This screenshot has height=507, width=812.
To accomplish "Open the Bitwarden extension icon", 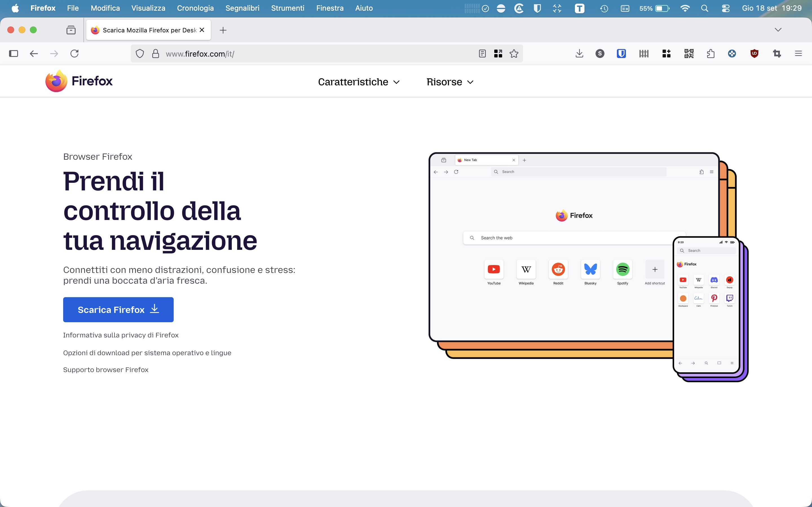I will coord(621,54).
